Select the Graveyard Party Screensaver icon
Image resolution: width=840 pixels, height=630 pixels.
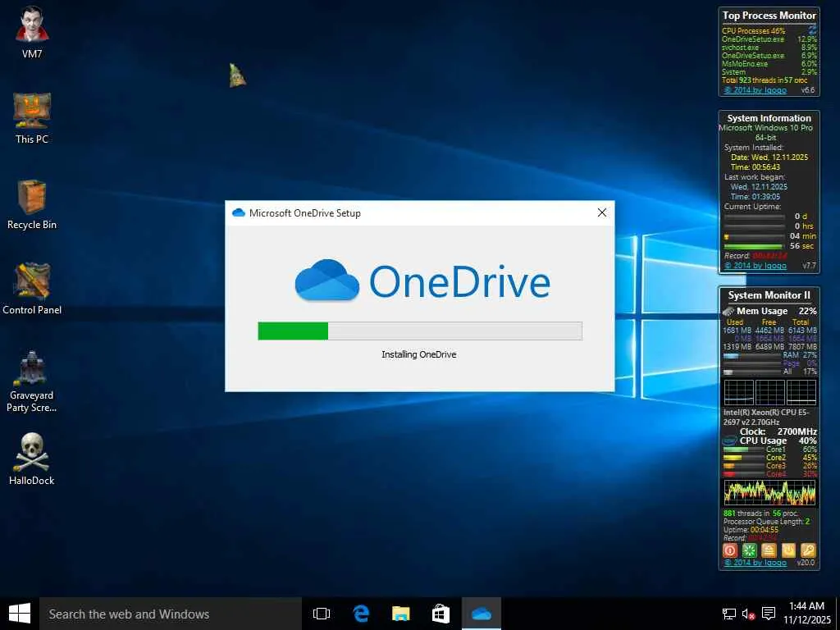pos(32,381)
